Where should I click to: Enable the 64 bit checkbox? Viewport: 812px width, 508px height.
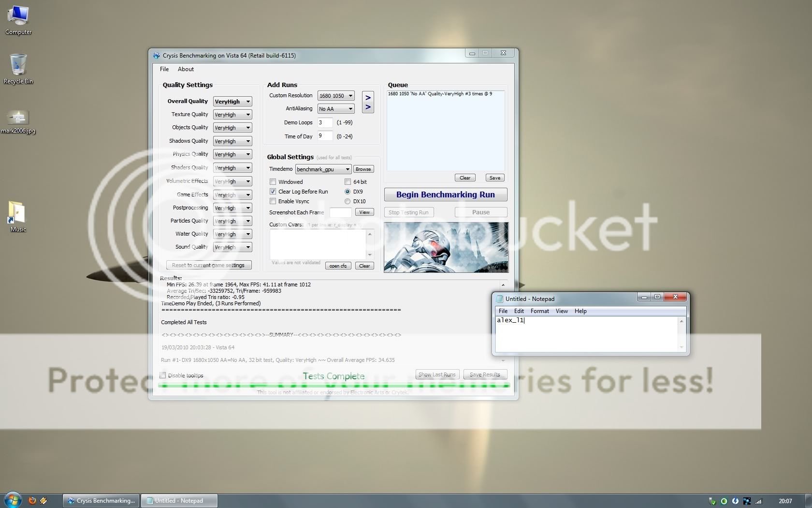[348, 182]
